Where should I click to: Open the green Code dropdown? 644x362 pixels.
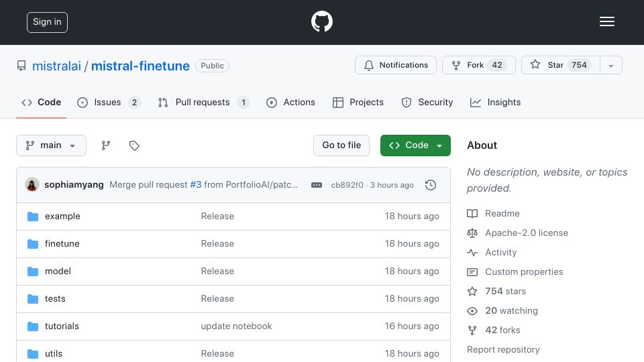(x=415, y=145)
